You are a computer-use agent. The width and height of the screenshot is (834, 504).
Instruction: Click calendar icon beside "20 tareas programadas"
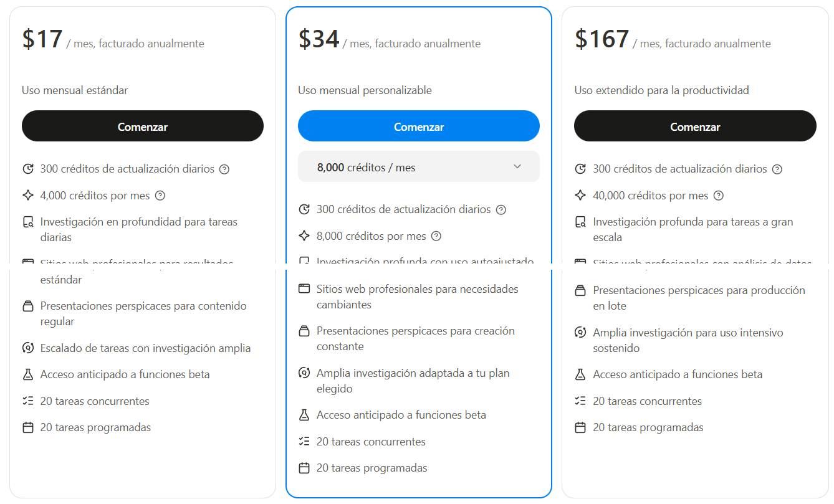point(27,428)
